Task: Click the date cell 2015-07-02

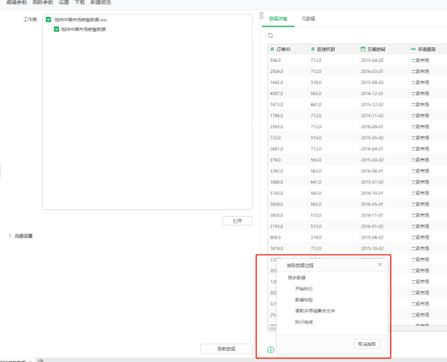Action: tap(372, 182)
